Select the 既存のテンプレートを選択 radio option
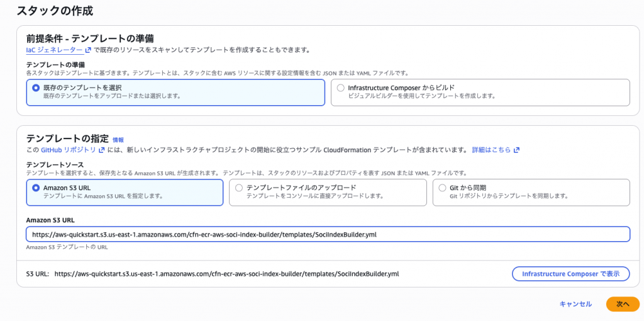The width and height of the screenshot is (644, 321). click(36, 88)
